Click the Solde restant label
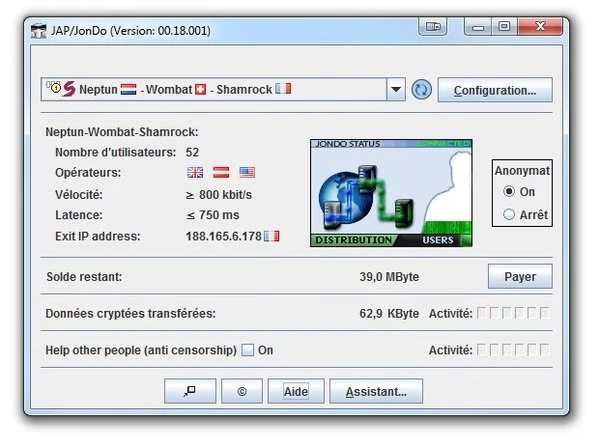Viewport: 600px width, 448px height. [x=84, y=277]
